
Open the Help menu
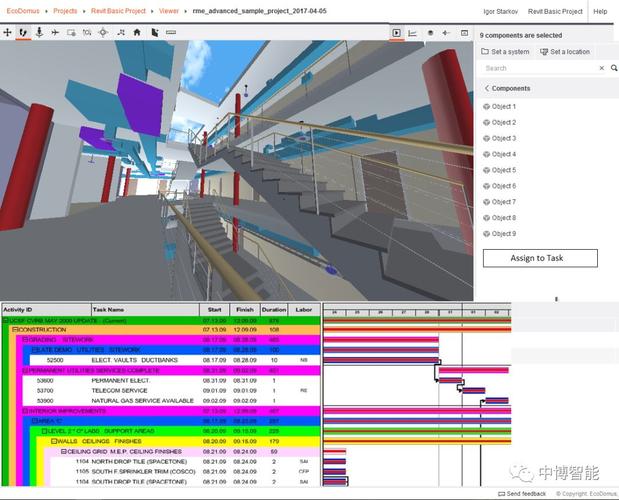(600, 11)
